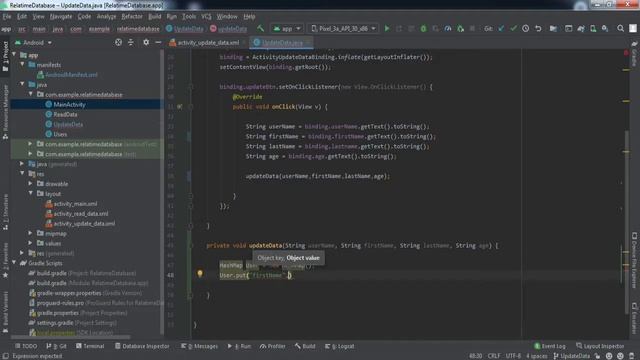Screen dimensions: 640x360
Task: Open the Device File Explorer side tab
Action: [634, 260]
